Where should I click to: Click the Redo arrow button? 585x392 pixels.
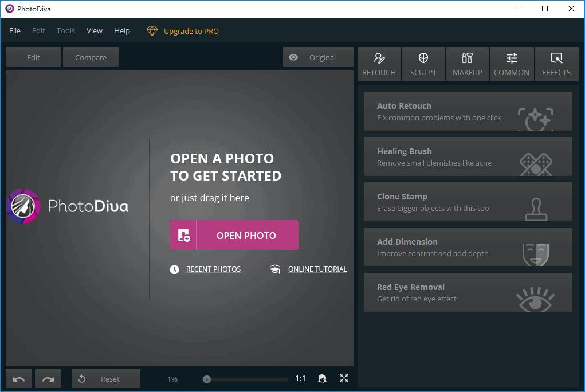click(x=48, y=379)
